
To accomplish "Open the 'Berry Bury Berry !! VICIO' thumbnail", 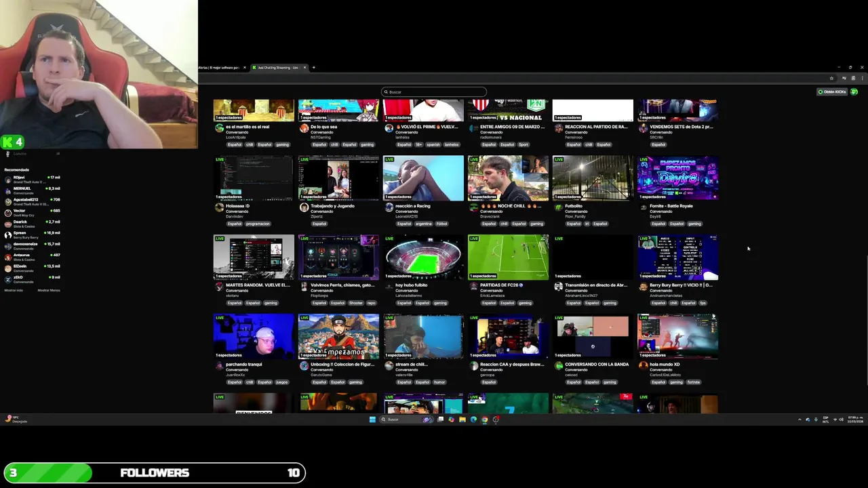I will 677,258.
